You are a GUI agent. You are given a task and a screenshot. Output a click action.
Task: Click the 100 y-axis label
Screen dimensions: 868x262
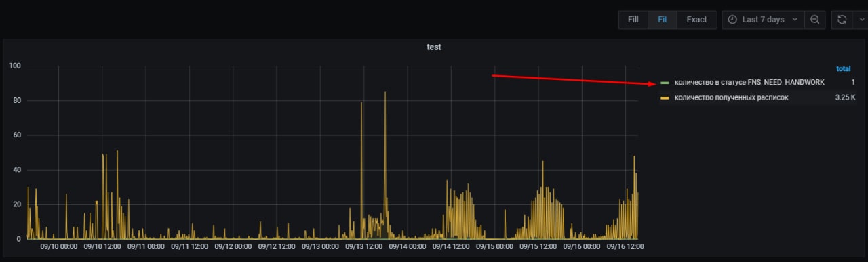[x=16, y=66]
